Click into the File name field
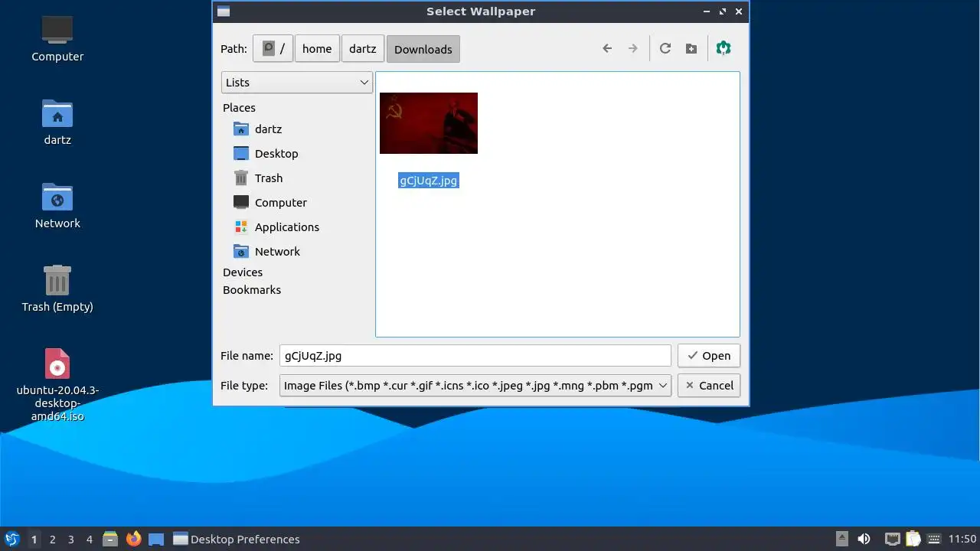 [475, 356]
